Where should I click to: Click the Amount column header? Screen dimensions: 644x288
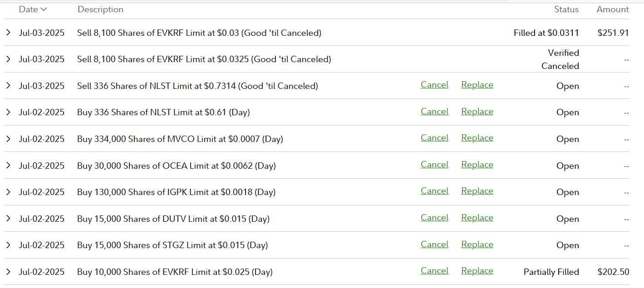pyautogui.click(x=612, y=10)
